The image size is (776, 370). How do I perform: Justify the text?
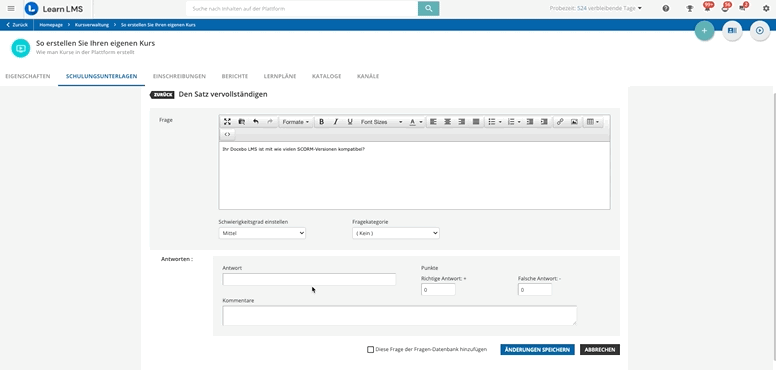pos(476,122)
